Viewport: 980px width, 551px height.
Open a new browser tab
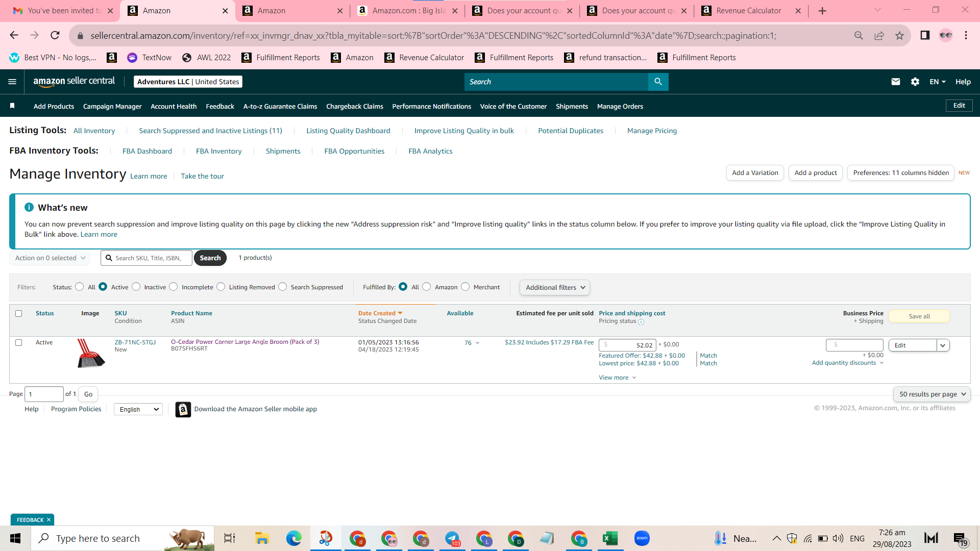pyautogui.click(x=822, y=11)
